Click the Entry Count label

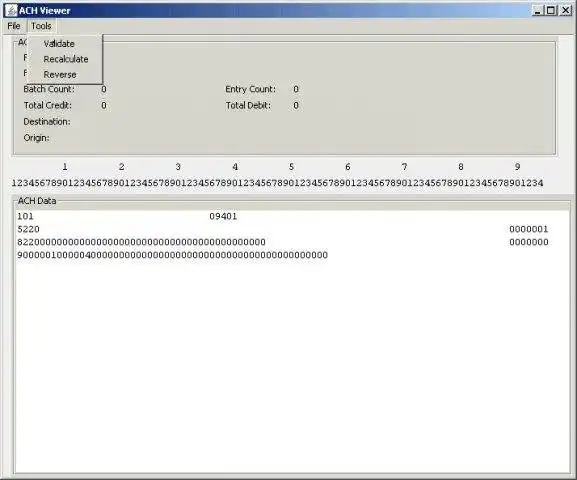pyautogui.click(x=250, y=89)
